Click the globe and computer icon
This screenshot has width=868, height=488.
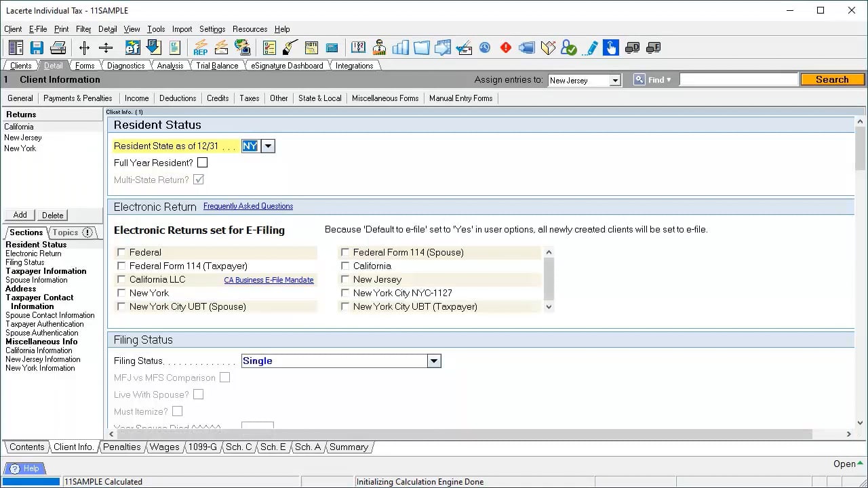coord(243,47)
